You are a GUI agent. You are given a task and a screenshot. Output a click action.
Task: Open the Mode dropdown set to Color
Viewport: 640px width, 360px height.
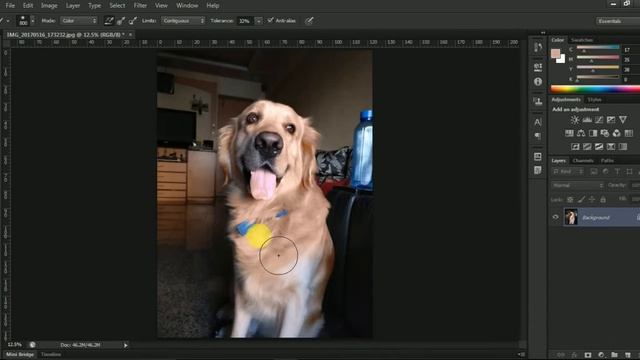coord(79,20)
